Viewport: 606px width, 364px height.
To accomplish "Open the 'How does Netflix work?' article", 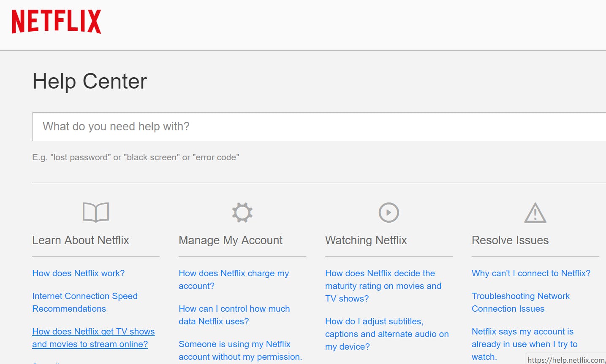I will (78, 273).
